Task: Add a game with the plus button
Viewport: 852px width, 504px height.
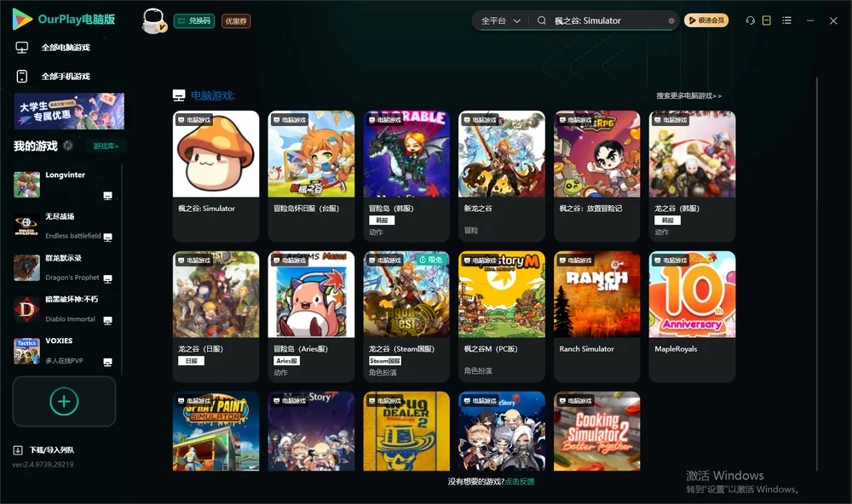Action: click(64, 401)
